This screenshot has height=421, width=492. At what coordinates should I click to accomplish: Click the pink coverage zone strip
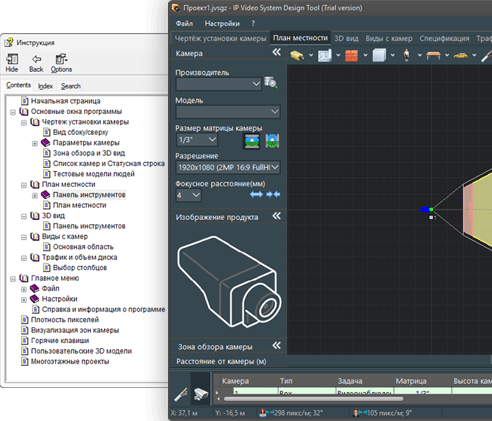click(x=468, y=209)
